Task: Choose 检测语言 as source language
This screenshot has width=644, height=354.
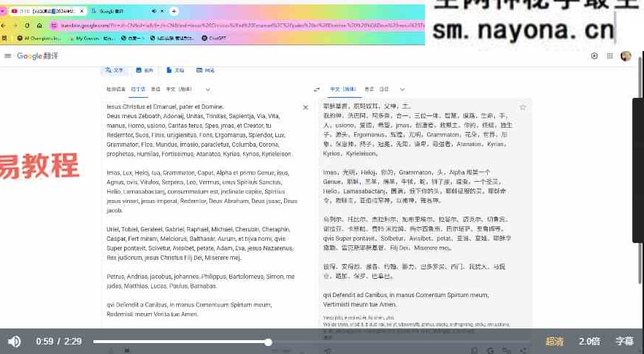Action: (116, 89)
